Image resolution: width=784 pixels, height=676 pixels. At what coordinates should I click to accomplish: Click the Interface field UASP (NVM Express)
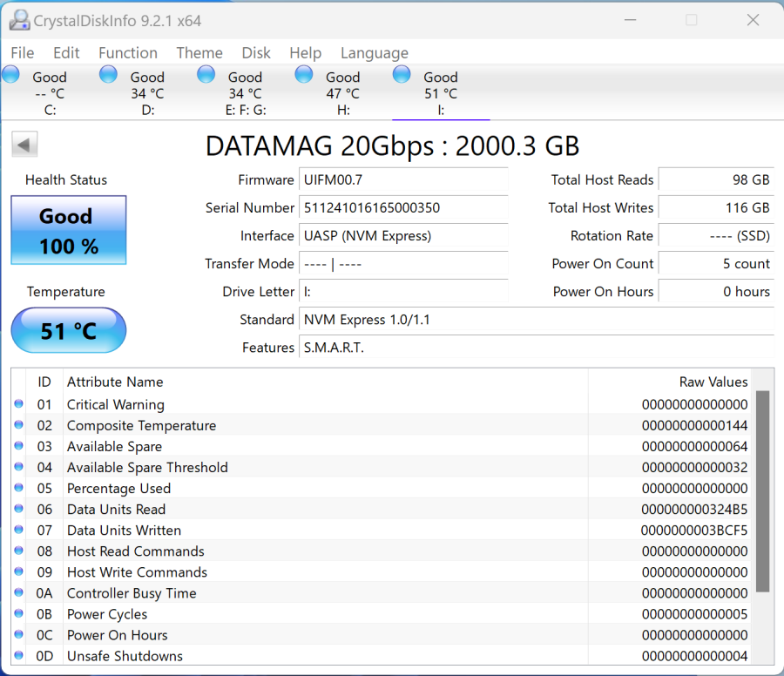[x=403, y=235]
